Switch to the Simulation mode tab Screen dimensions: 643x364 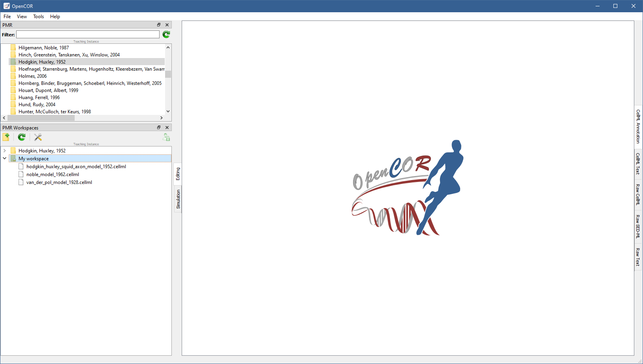point(178,199)
